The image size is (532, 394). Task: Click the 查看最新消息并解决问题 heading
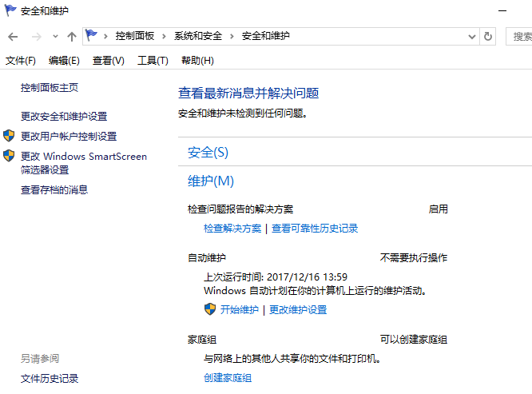tap(248, 93)
